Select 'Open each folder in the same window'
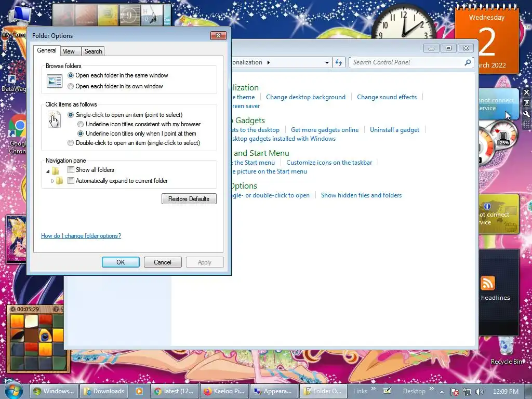Viewport: 532px width, 399px height. tap(118, 75)
